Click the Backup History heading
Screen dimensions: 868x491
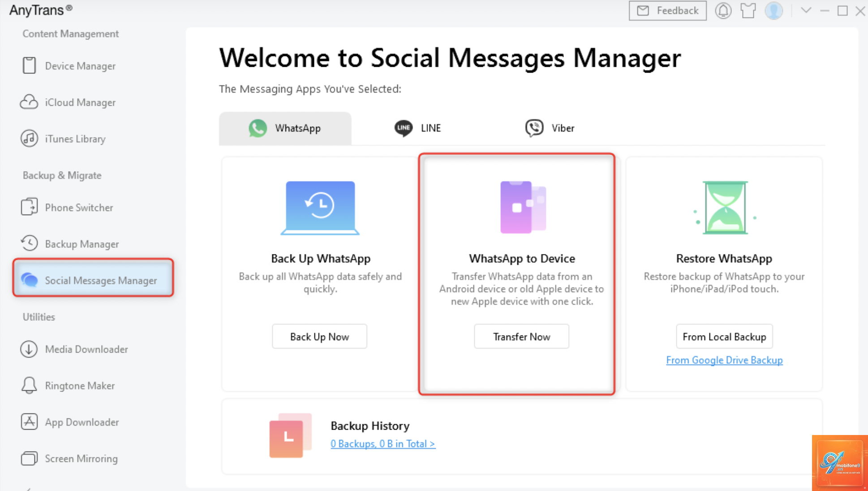[370, 426]
